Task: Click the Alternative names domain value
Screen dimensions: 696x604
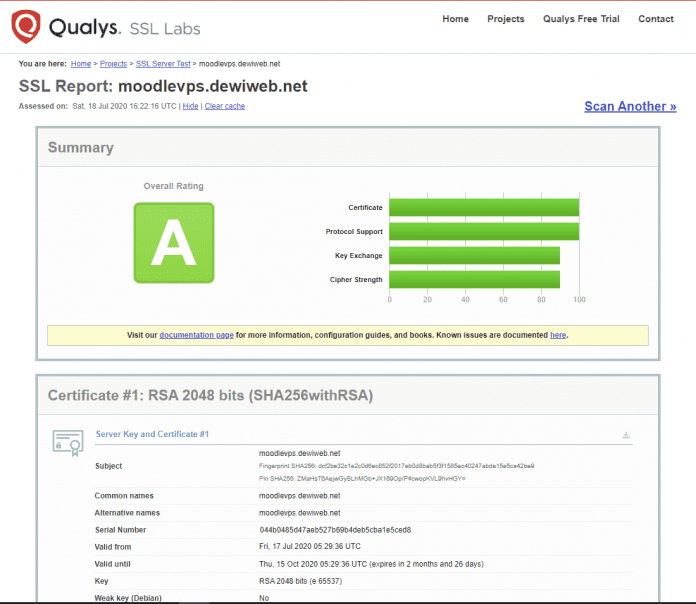Action: [300, 513]
